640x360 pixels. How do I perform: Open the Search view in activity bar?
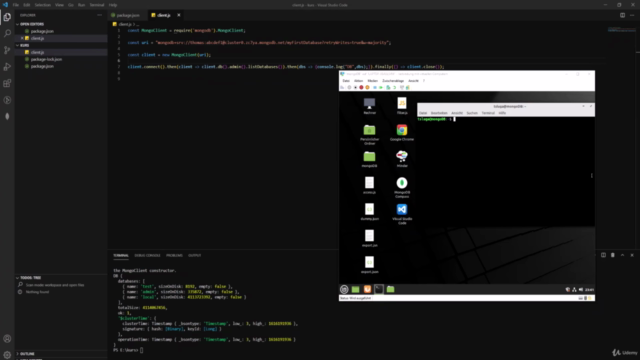pyautogui.click(x=7, y=33)
